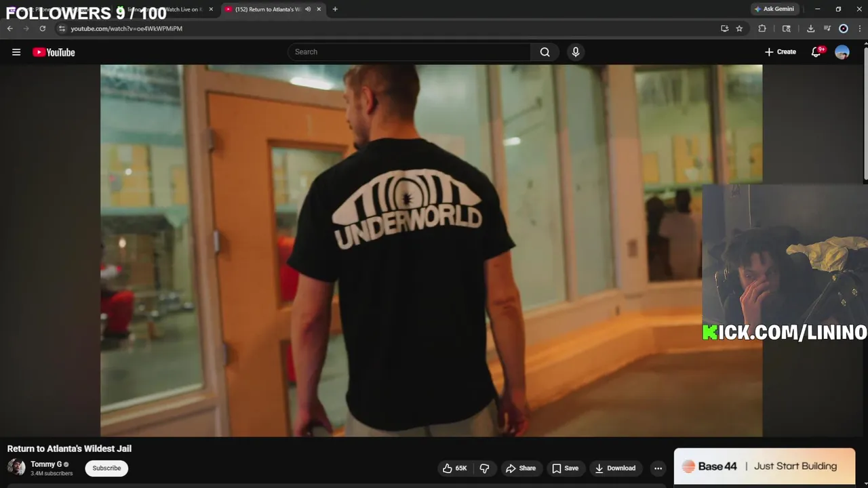Open the Base 44 advertisement banner

tap(764, 466)
